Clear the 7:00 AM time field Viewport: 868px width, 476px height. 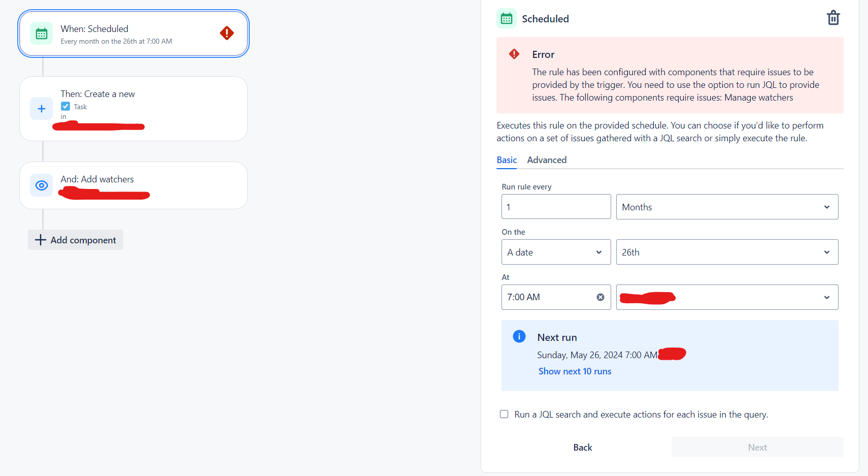(x=600, y=297)
